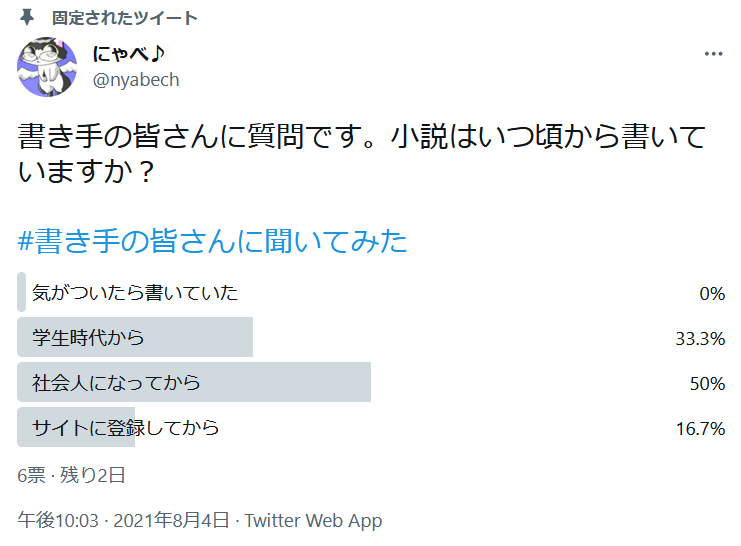The height and width of the screenshot is (546, 741).
Task: Click the @nyabech handle
Action: (136, 80)
